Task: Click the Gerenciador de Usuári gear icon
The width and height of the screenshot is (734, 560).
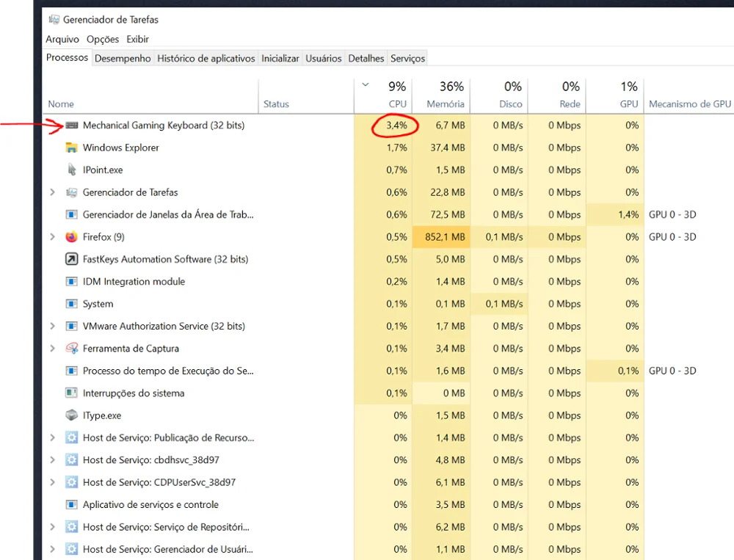Action: [x=72, y=549]
